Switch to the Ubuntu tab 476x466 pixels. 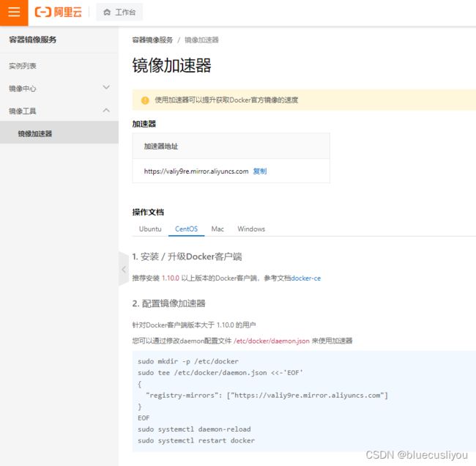pos(150,229)
